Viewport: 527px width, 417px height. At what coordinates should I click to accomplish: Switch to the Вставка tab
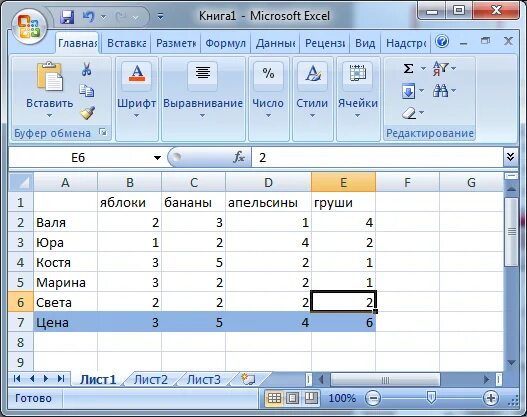[x=126, y=43]
